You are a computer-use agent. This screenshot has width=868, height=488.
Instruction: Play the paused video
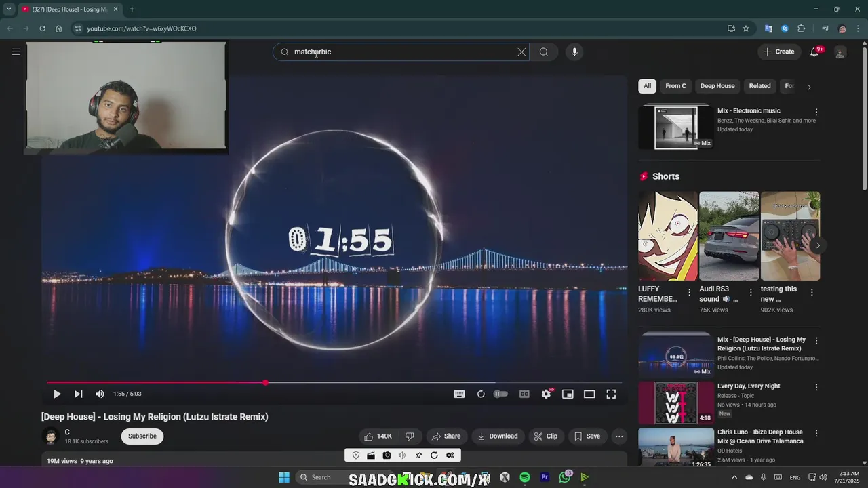click(x=57, y=394)
